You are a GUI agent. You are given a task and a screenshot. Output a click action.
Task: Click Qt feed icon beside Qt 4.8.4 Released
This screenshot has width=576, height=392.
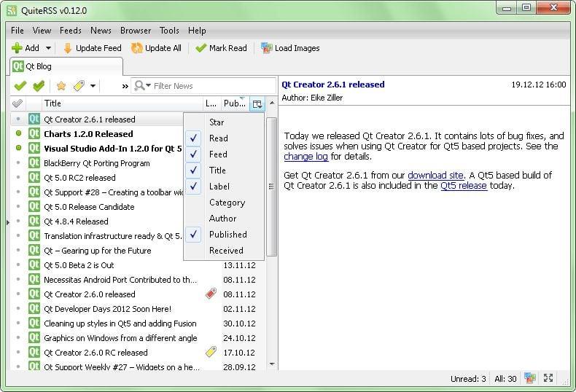34,221
